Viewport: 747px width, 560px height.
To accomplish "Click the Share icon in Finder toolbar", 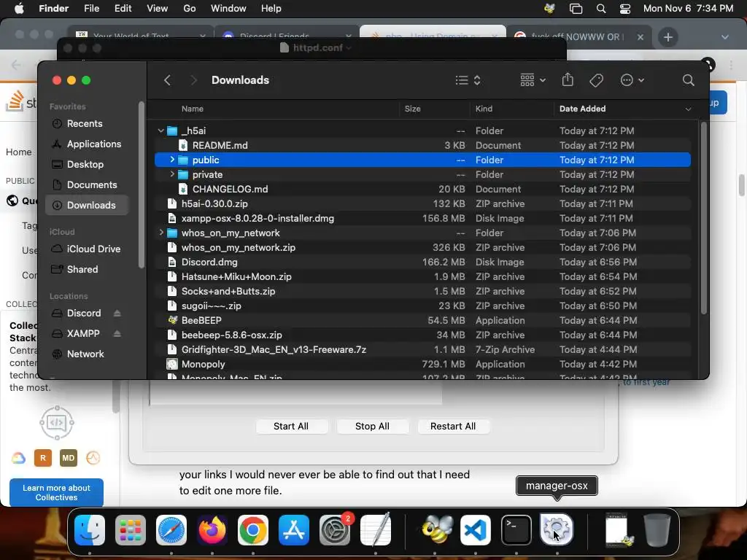I will coord(568,79).
